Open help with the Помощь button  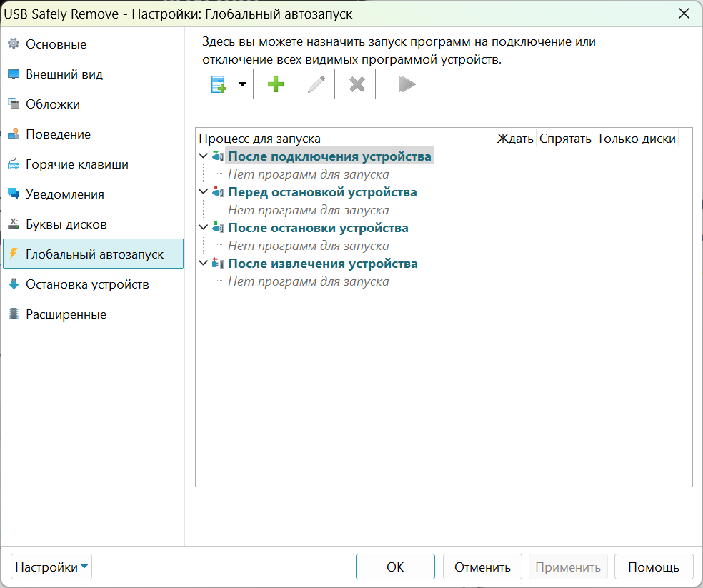tap(654, 567)
